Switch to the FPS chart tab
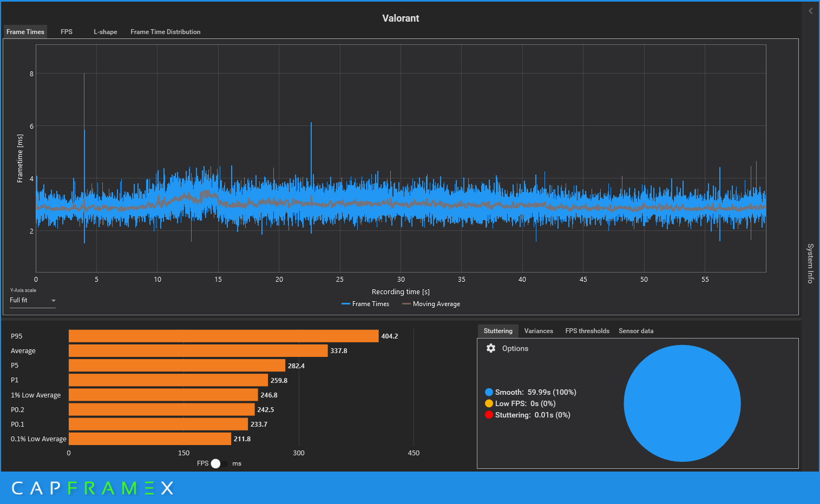Image resolution: width=820 pixels, height=504 pixels. click(x=67, y=32)
